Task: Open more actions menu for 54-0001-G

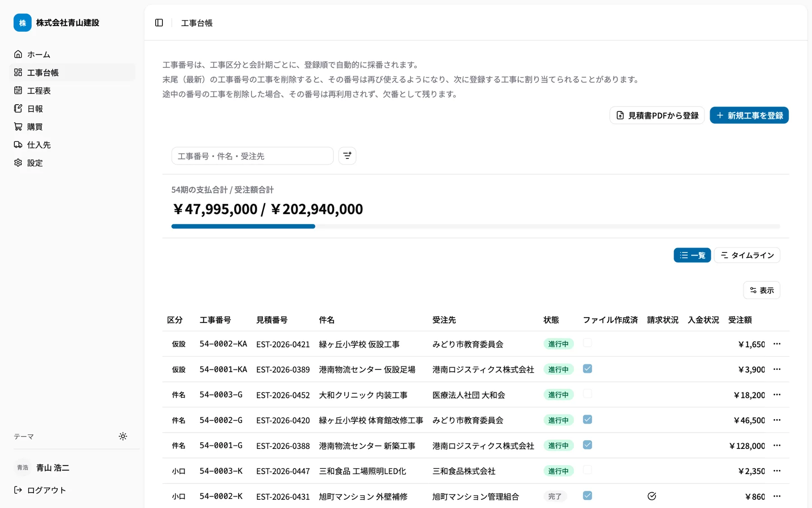Action: pos(777,445)
